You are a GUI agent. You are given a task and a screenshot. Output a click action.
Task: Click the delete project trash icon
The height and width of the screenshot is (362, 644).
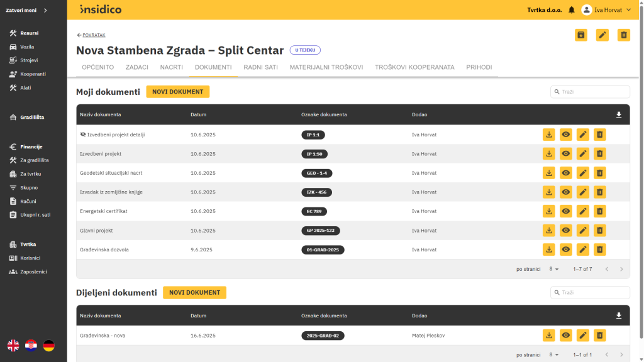(623, 35)
